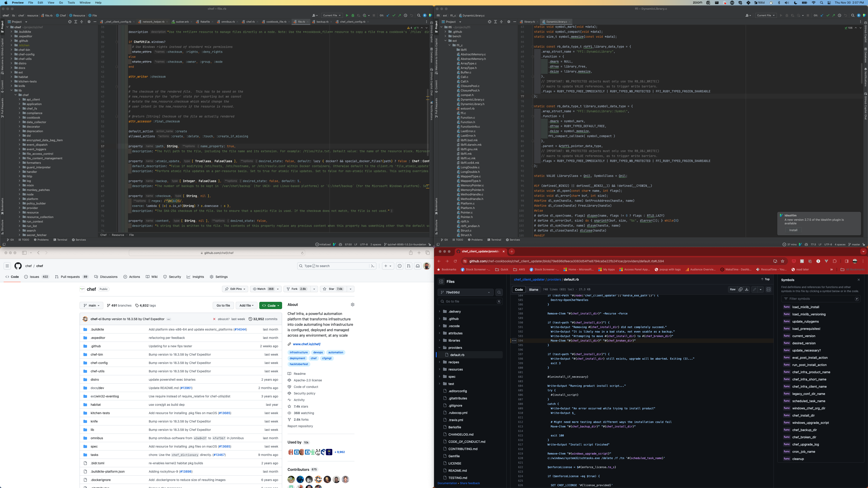Open the Tools menu in menu bar
The width and height of the screenshot is (868, 488).
[71, 2]
